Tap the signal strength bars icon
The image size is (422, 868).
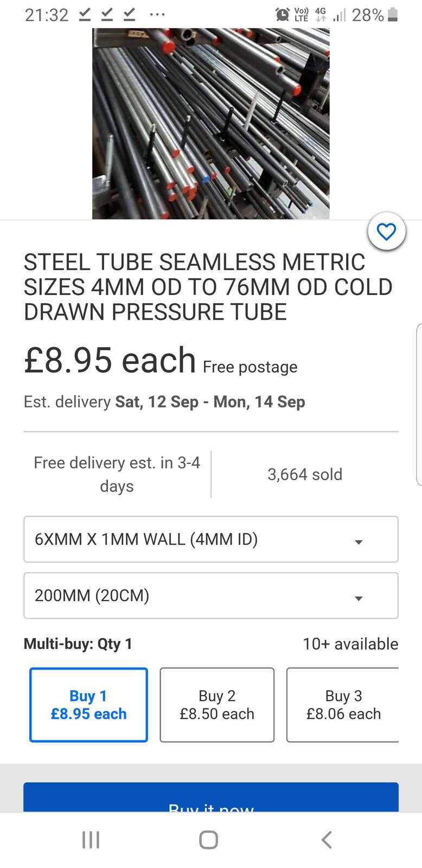[340, 15]
